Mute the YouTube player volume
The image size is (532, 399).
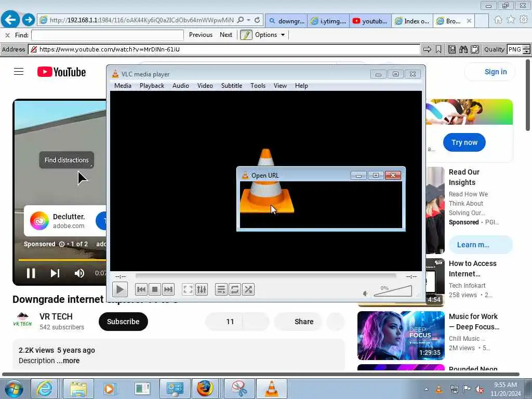(x=79, y=273)
